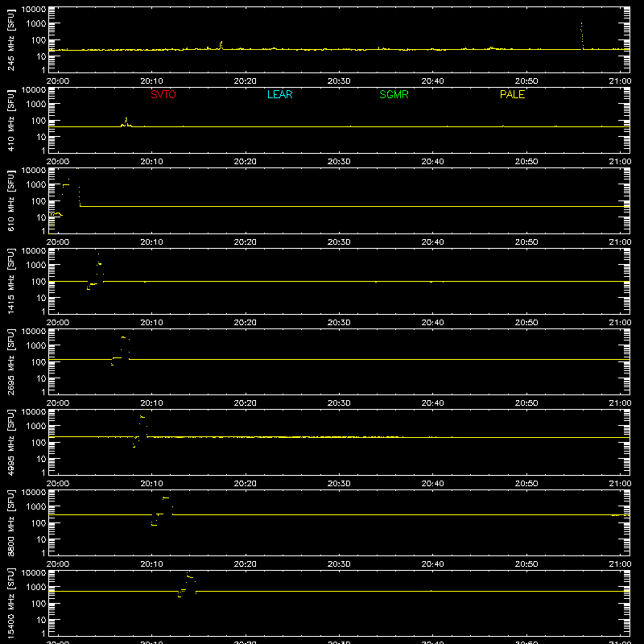Click 21:00 label under the 4995 MHz plot
This screenshot has height=644, width=644.
(620, 484)
